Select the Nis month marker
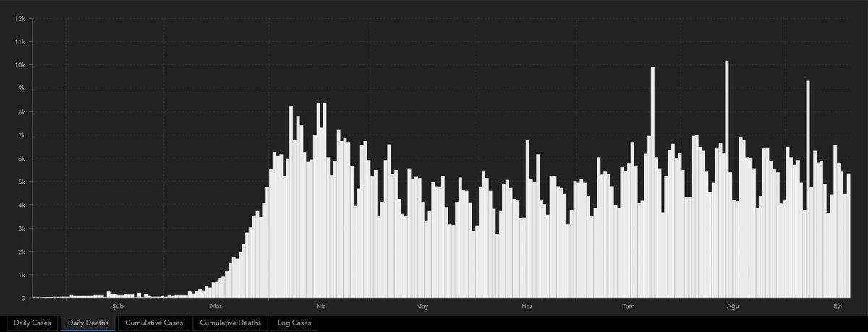 click(x=321, y=307)
